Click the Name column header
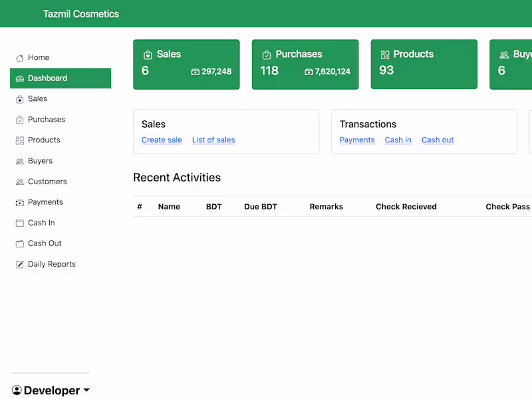This screenshot has width=532, height=399. tap(169, 207)
